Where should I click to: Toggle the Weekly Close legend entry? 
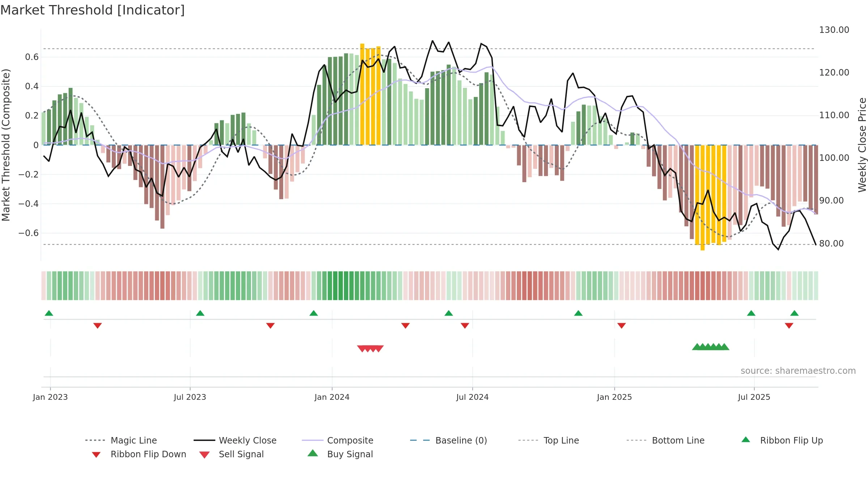[235, 440]
